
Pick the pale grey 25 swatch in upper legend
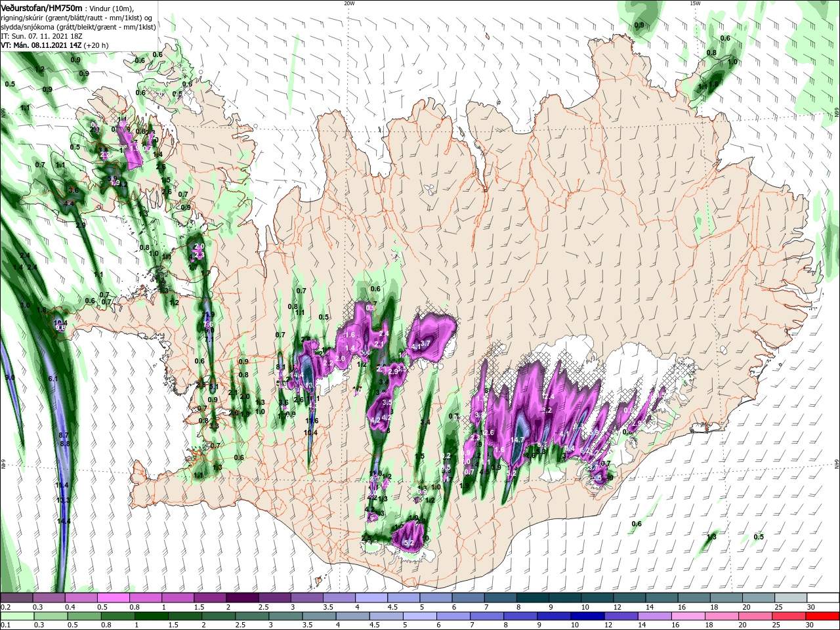[x=791, y=598]
